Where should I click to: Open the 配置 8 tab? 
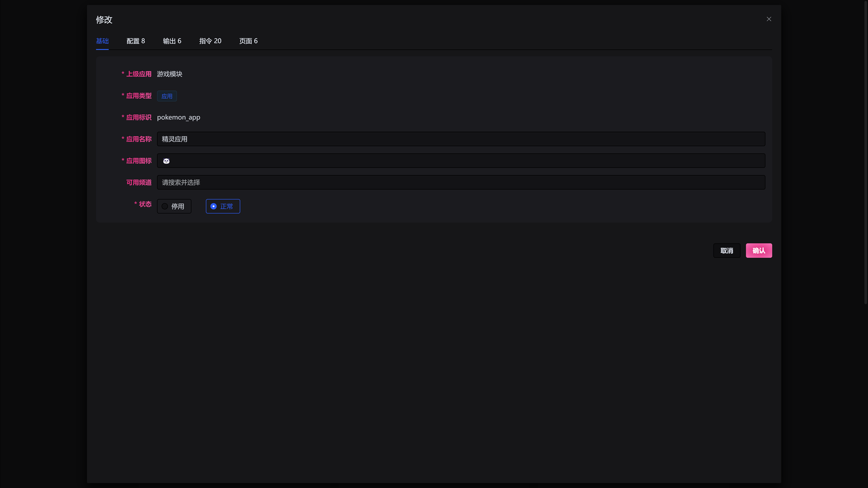[x=136, y=41]
